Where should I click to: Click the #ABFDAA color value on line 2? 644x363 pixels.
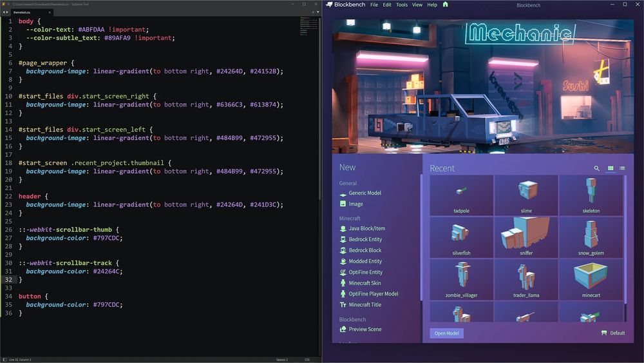pos(91,30)
